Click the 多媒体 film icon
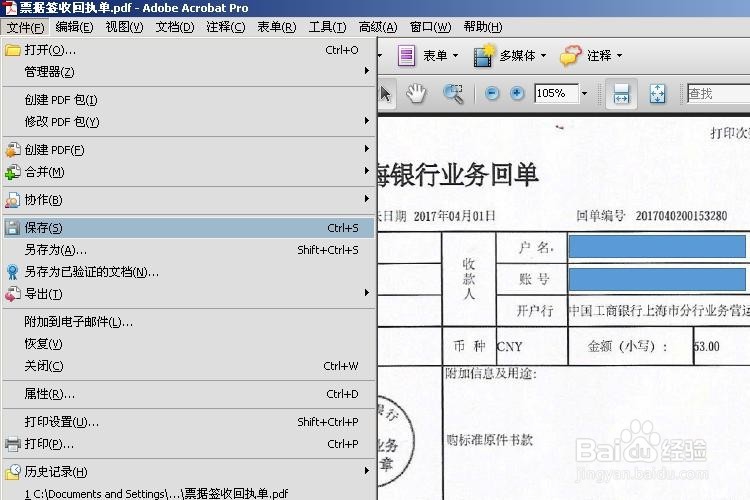 point(484,56)
